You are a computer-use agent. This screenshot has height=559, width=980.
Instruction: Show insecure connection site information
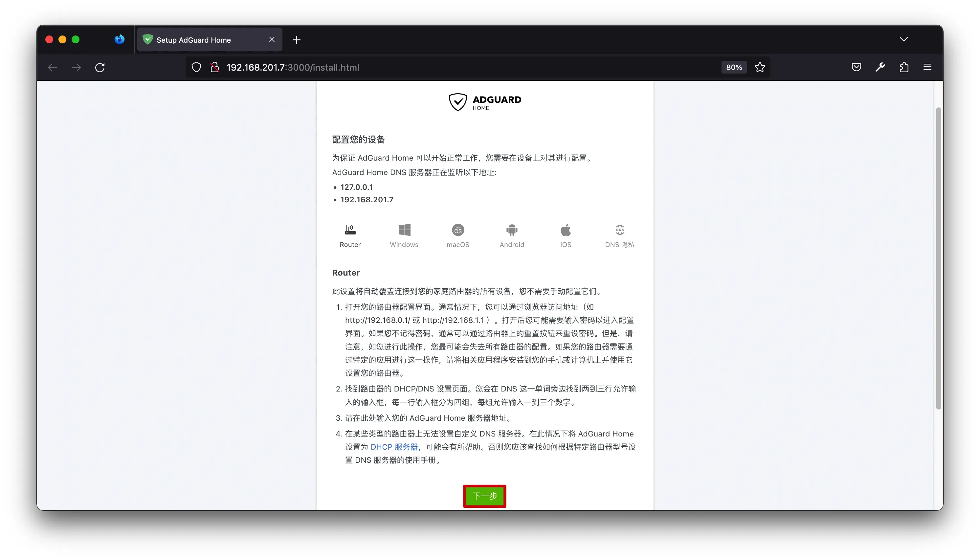pos(214,67)
